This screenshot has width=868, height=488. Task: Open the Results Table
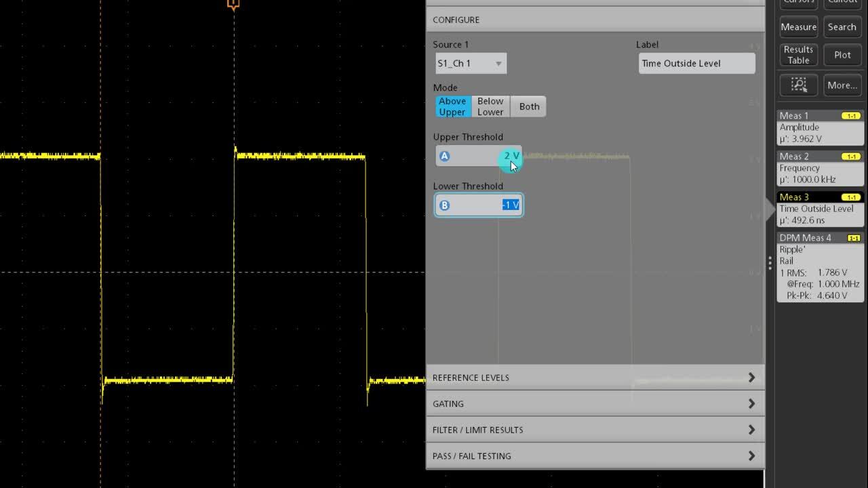[798, 54]
